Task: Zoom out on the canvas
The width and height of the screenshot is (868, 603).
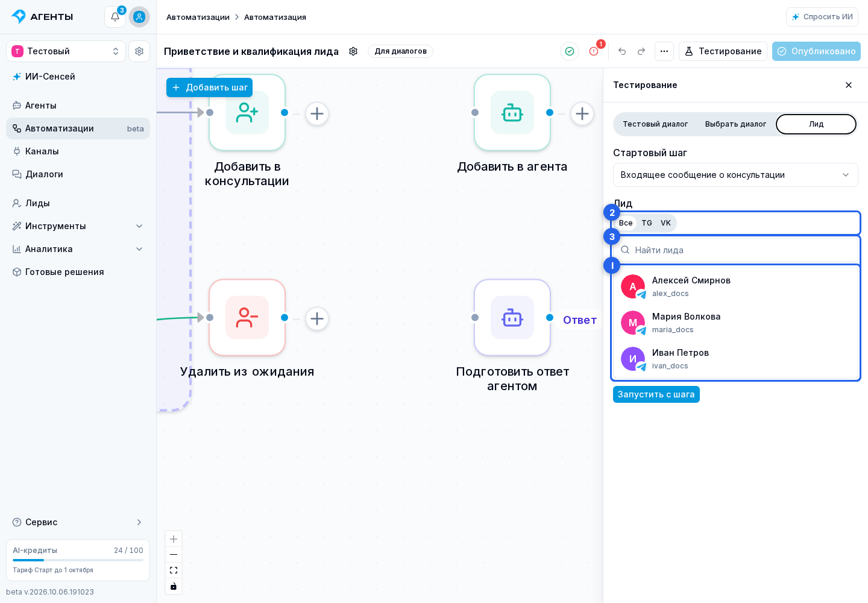Action: tap(174, 555)
